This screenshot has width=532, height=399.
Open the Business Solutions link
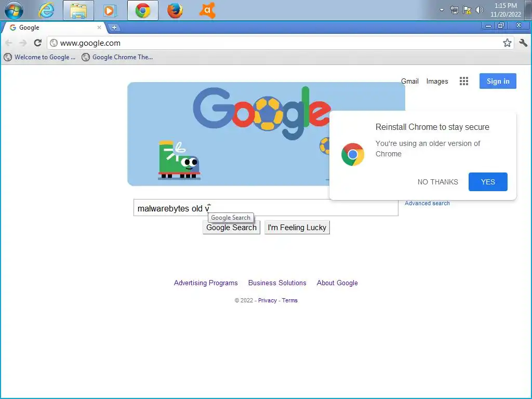coord(277,283)
